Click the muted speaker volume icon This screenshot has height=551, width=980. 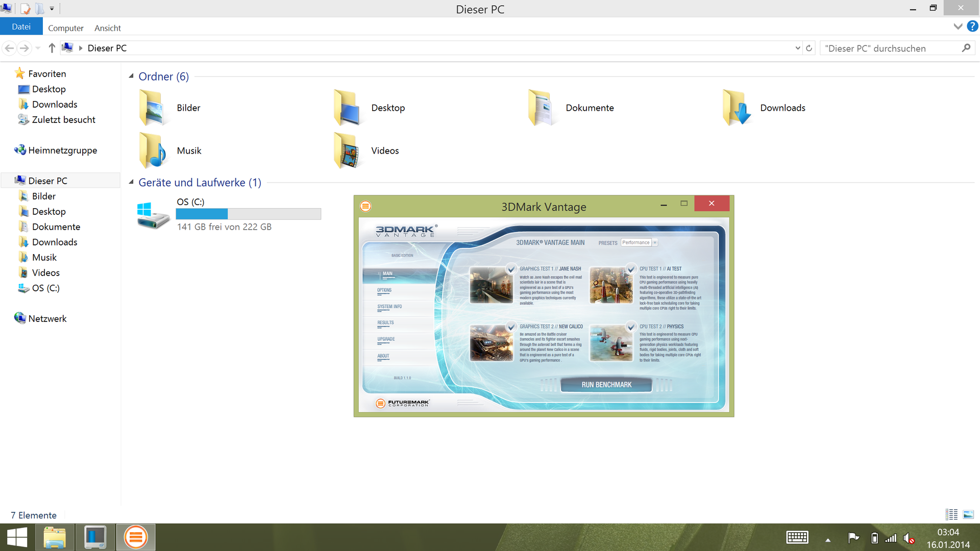tap(909, 538)
